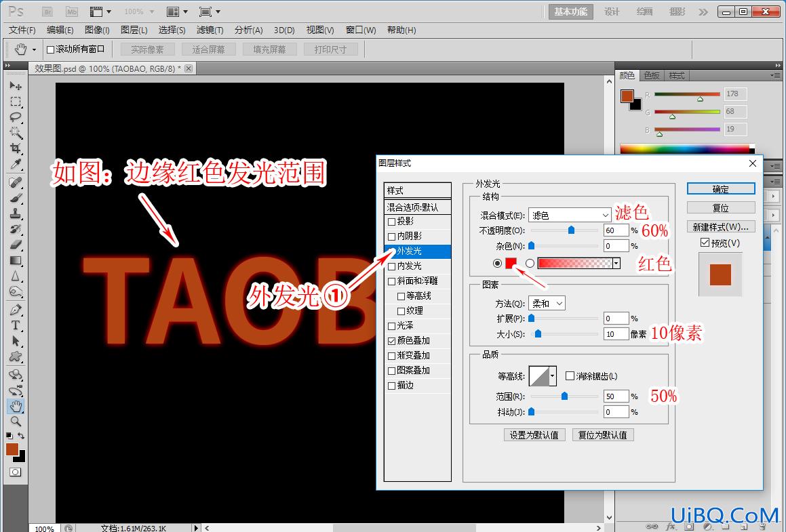Enable the 描边 checkbox
This screenshot has height=532, width=786.
(392, 386)
